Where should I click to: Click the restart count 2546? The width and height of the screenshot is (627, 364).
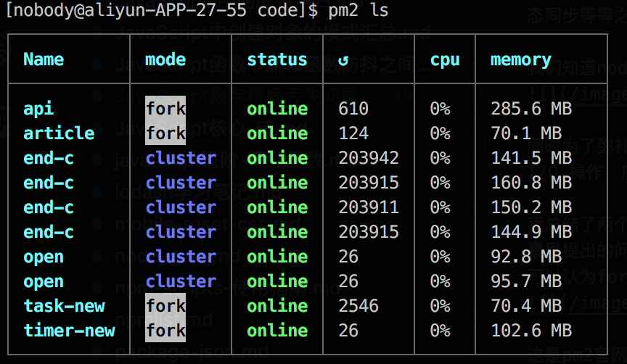[x=358, y=306]
